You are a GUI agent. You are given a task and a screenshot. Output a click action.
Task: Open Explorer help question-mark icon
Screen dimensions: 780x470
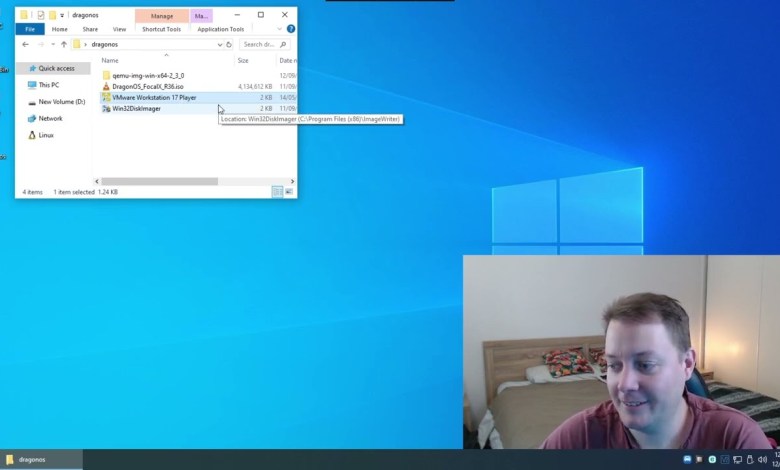coord(291,29)
